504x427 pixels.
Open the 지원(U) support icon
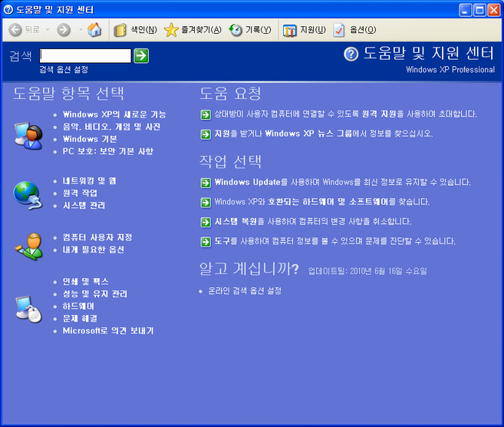point(290,30)
